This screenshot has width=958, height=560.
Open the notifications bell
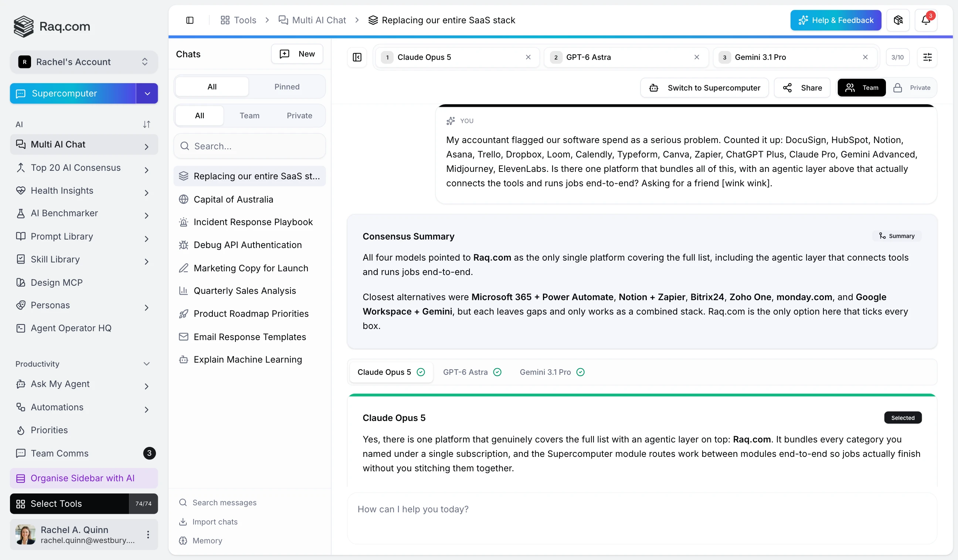[x=926, y=20]
